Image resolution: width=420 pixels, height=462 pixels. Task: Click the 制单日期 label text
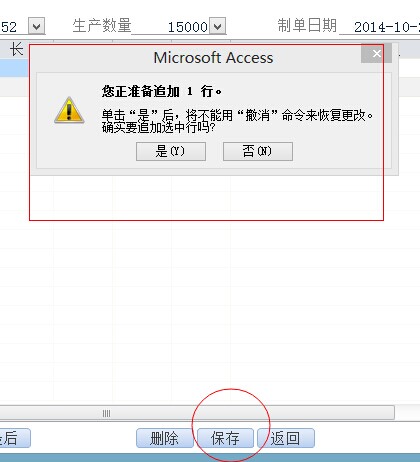[307, 26]
